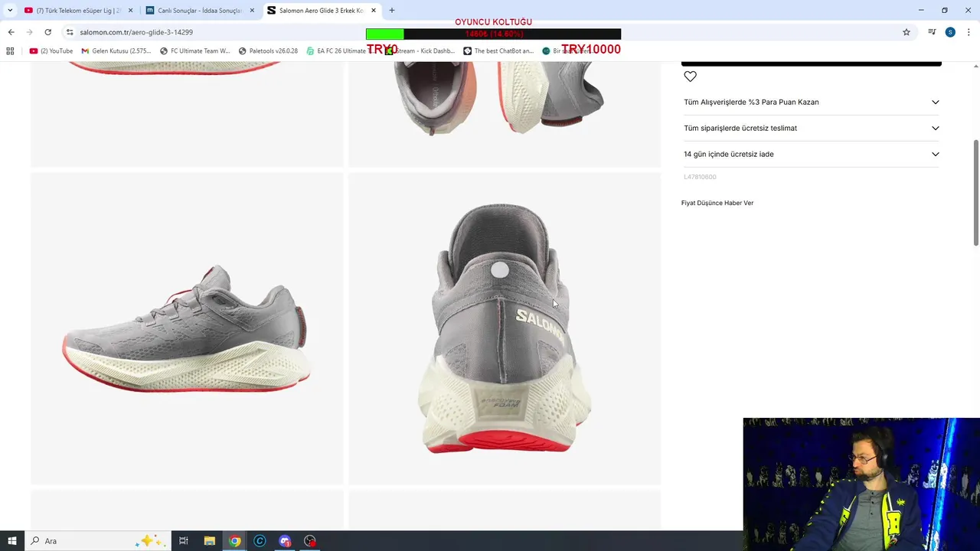Open Discord from the taskbar
This screenshot has width=980, height=551.
(285, 541)
